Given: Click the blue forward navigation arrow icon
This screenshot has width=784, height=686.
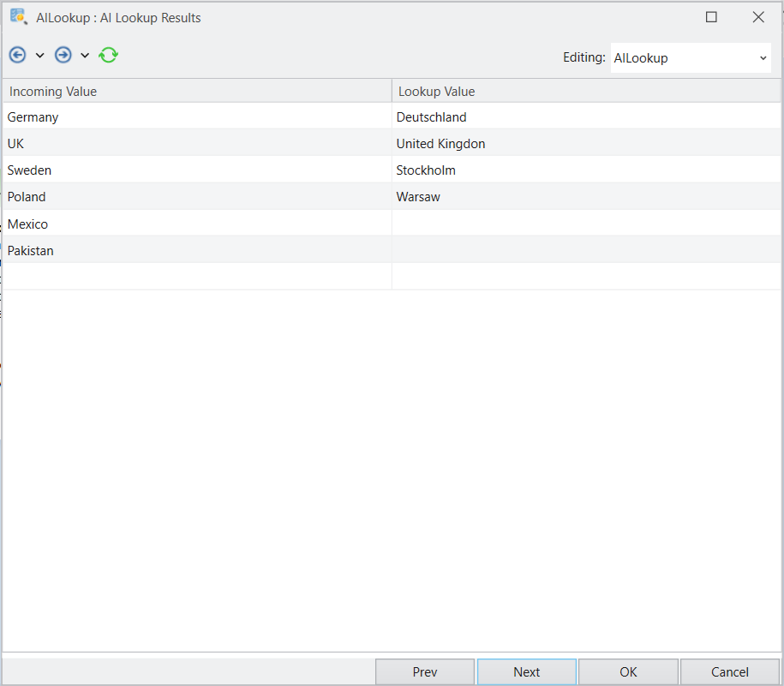Looking at the screenshot, I should pos(63,55).
